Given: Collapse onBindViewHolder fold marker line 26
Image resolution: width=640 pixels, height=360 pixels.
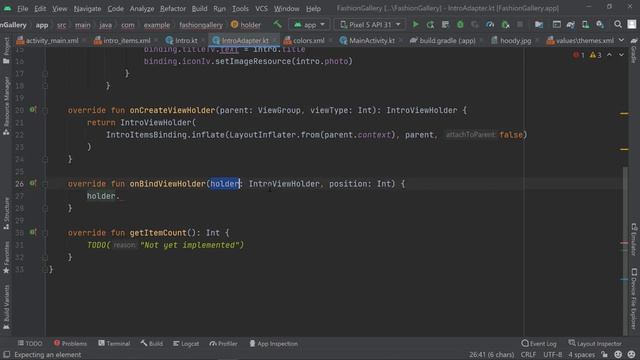Looking at the screenshot, I should 45,184.
